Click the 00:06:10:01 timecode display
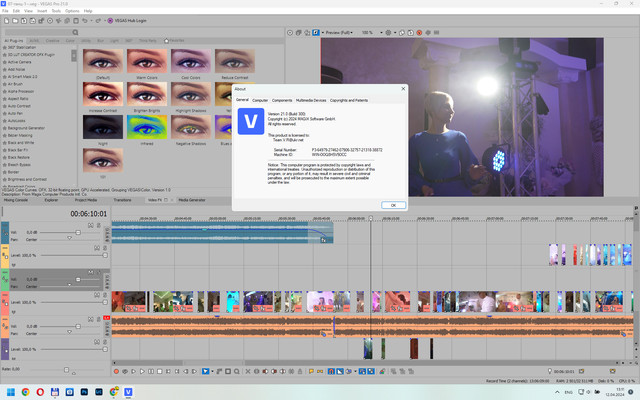 89,213
